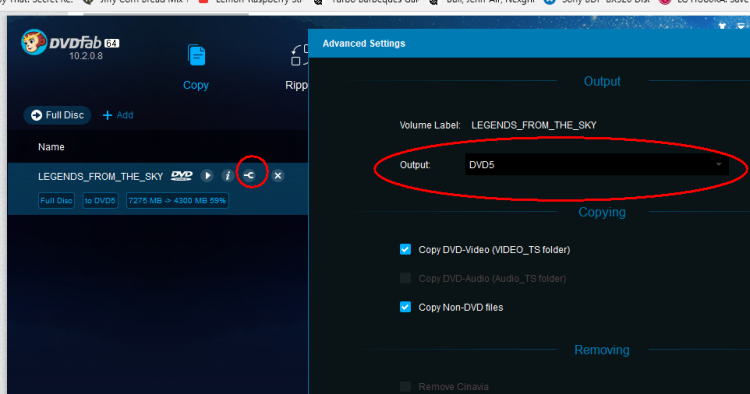The height and width of the screenshot is (394, 750).
Task: Click the Copy document icon
Action: (x=197, y=55)
